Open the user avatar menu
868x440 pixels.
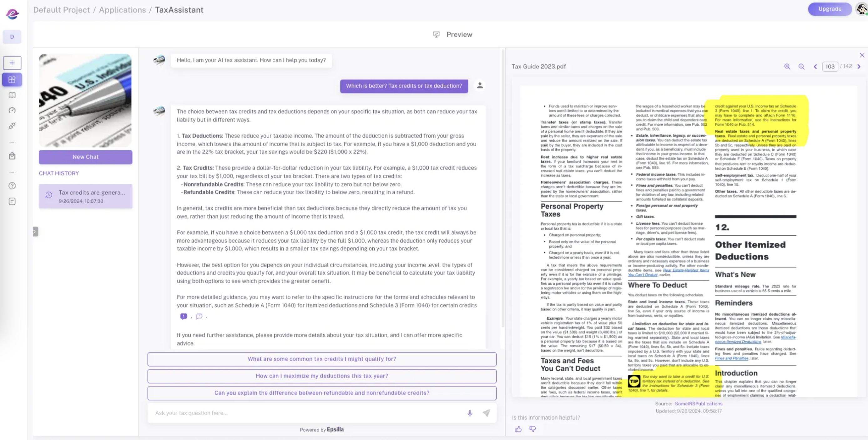[861, 9]
